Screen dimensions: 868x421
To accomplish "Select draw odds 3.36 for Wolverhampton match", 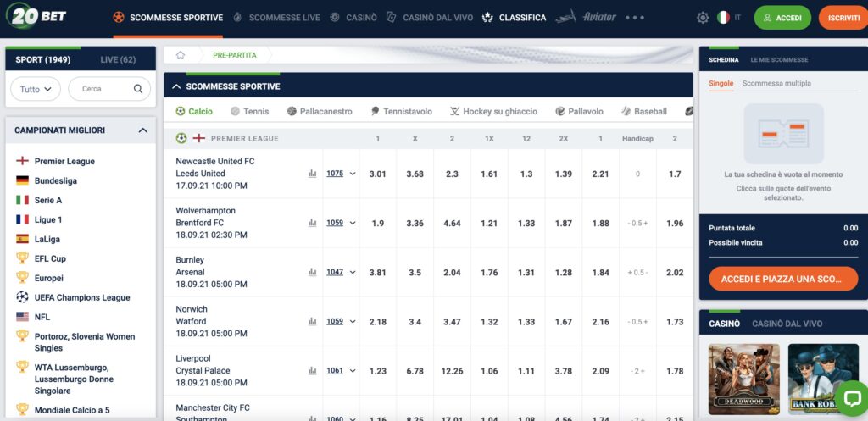I will (415, 223).
